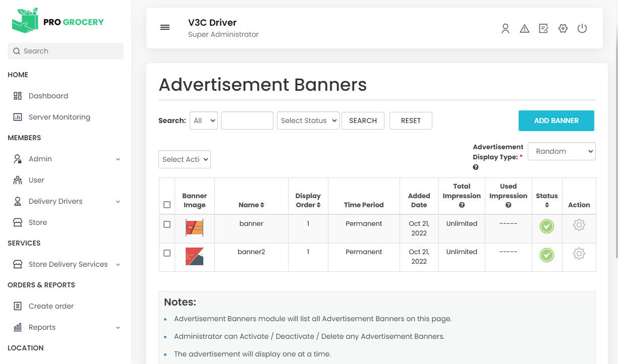Image resolution: width=618 pixels, height=364 pixels.
Task: Click Advertisement Display Type help icon
Action: [476, 167]
